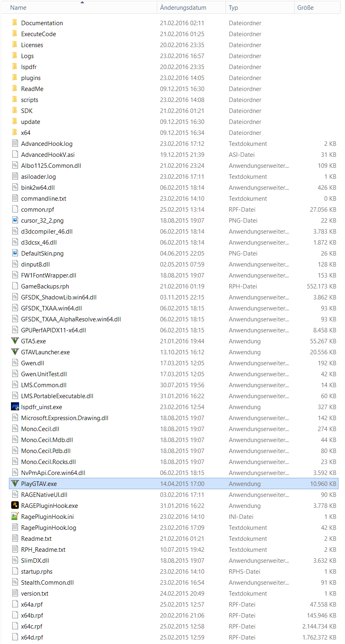This screenshot has height=644, width=345.
Task: Click the cursor_32_2.png image icon
Action: [x=15, y=220]
